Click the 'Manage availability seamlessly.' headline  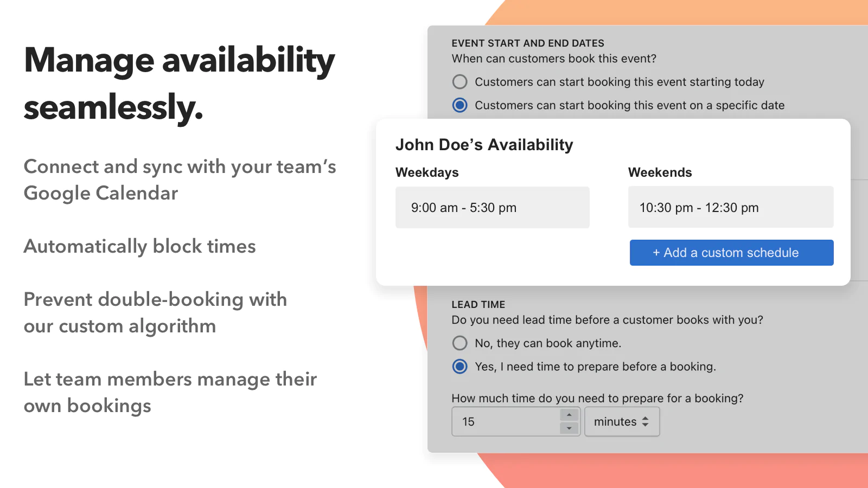(179, 83)
